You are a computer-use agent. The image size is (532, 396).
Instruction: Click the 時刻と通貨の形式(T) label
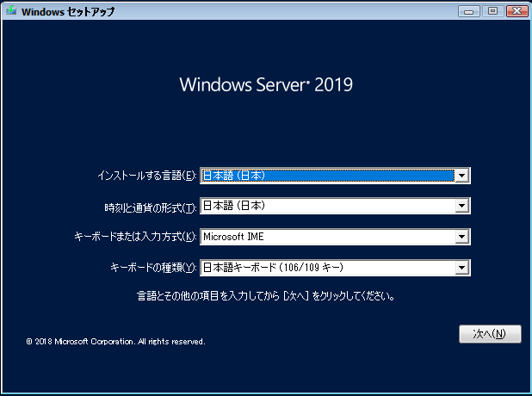coord(151,207)
